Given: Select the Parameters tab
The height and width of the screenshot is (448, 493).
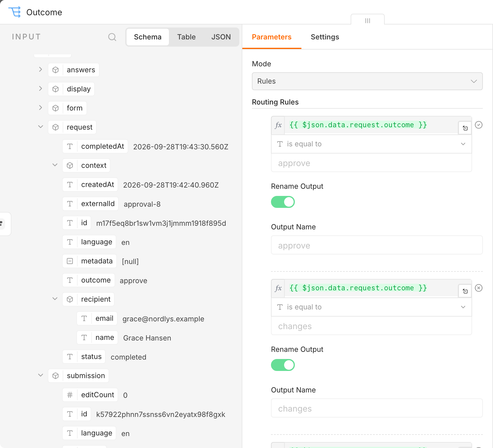Looking at the screenshot, I should tap(272, 37).
